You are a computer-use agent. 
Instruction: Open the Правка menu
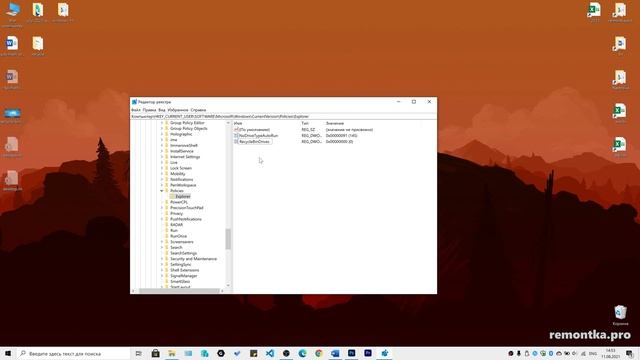click(x=149, y=110)
